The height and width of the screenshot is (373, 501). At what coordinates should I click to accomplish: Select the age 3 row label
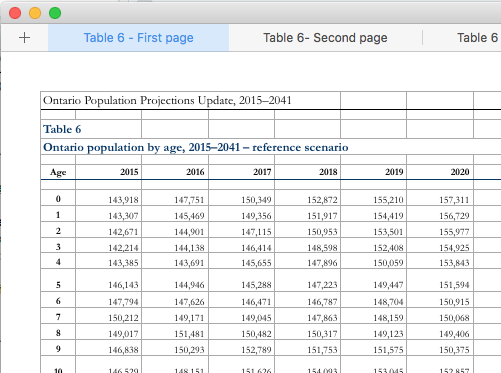click(58, 246)
